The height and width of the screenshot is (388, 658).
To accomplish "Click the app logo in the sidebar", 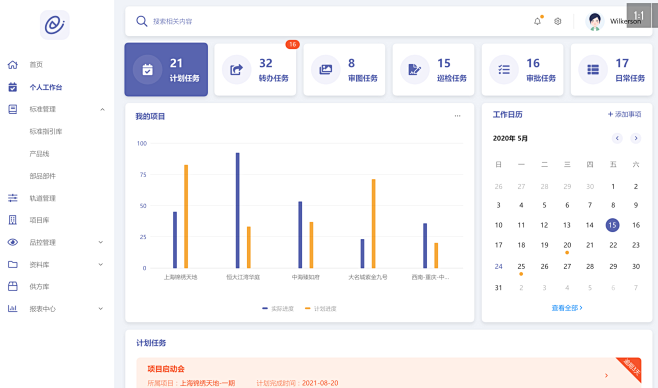I will (55, 25).
